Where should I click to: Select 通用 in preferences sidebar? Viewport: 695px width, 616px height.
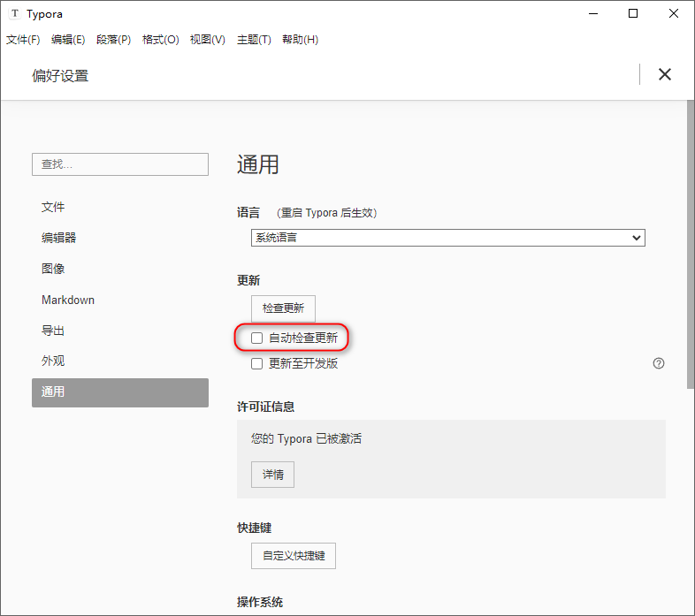click(120, 392)
